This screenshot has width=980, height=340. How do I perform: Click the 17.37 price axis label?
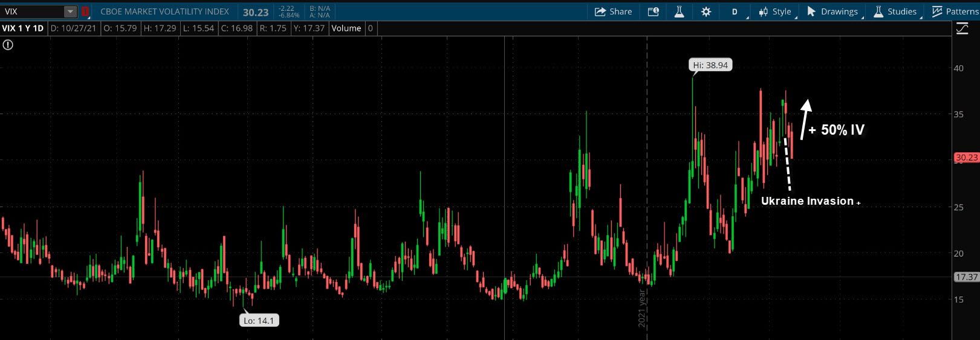pyautogui.click(x=966, y=277)
